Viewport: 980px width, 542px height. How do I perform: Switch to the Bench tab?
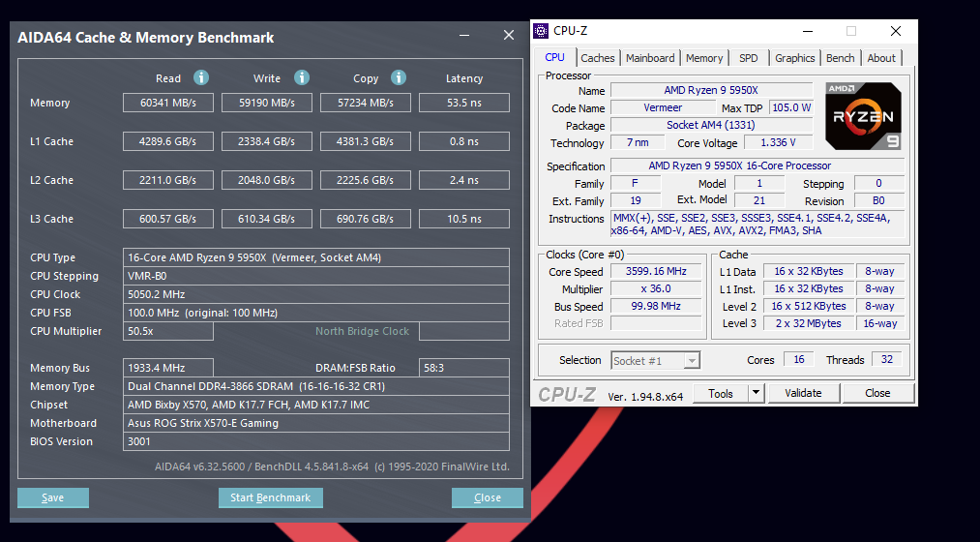coord(840,58)
